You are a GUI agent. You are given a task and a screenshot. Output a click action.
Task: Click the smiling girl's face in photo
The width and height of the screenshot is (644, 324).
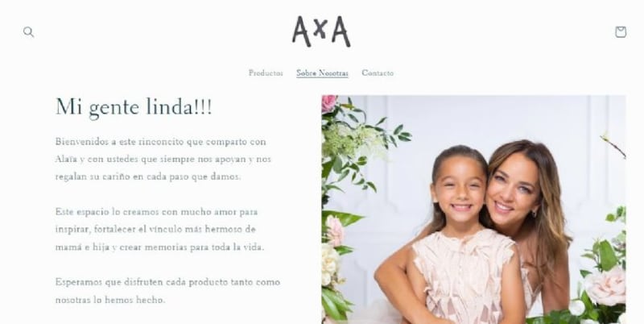pyautogui.click(x=459, y=193)
